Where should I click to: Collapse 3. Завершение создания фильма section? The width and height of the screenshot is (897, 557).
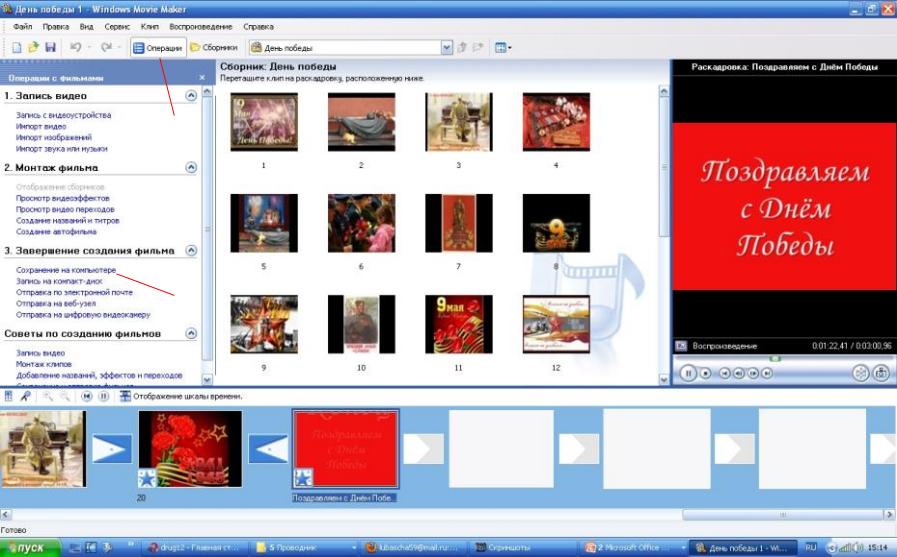click(191, 250)
